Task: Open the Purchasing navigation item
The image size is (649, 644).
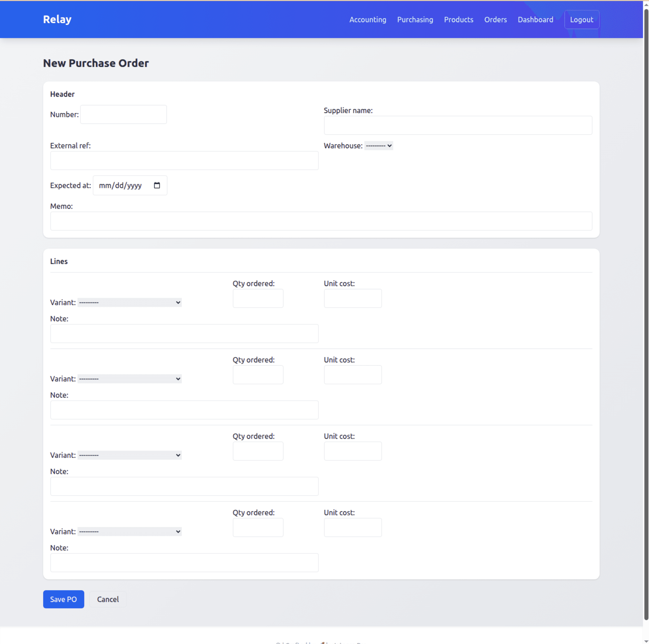Action: (415, 20)
